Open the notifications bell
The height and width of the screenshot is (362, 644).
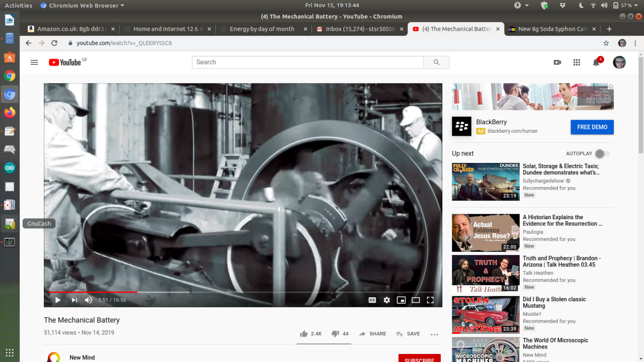pos(596,62)
